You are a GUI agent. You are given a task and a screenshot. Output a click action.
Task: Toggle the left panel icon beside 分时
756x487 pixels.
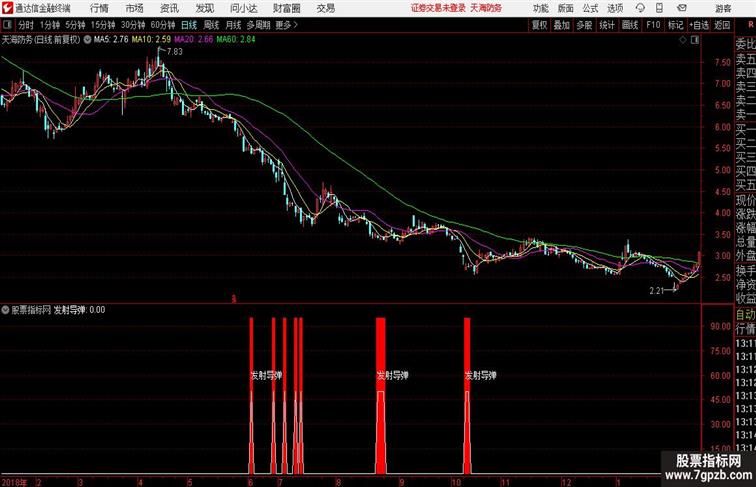pyautogui.click(x=7, y=25)
